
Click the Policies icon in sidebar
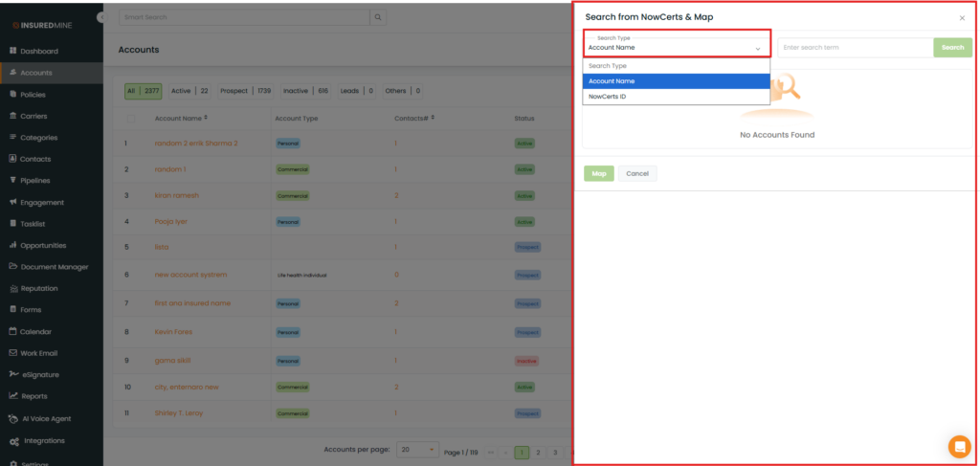[x=13, y=95]
